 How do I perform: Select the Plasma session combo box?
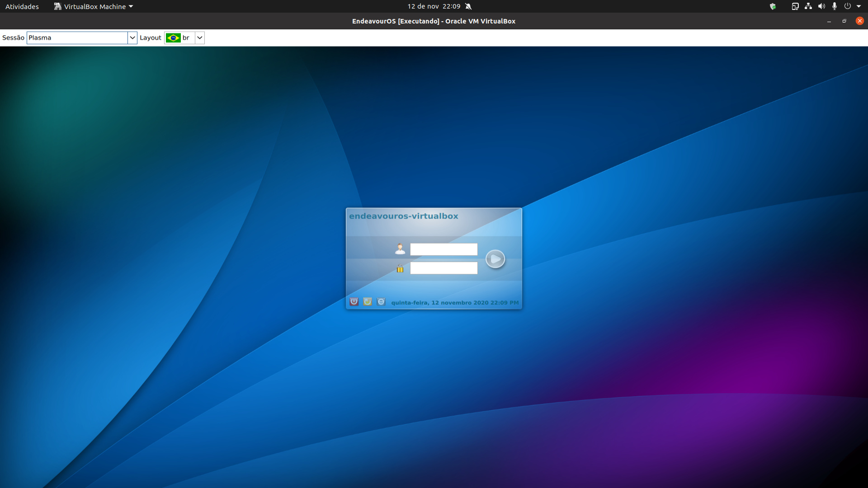pyautogui.click(x=77, y=38)
